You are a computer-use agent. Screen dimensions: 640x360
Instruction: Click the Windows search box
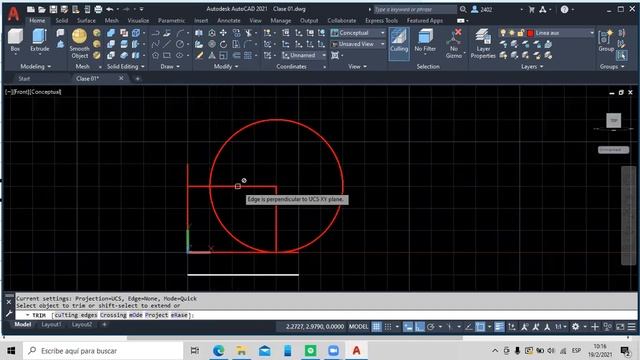pos(103,351)
